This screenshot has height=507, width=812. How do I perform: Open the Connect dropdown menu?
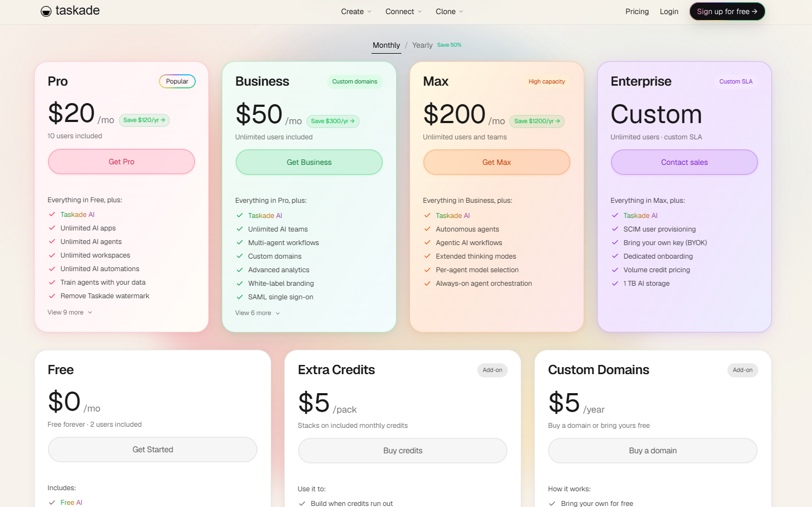point(403,11)
